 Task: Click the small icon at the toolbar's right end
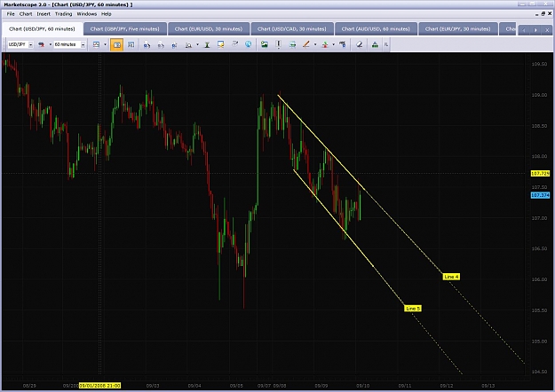click(386, 45)
